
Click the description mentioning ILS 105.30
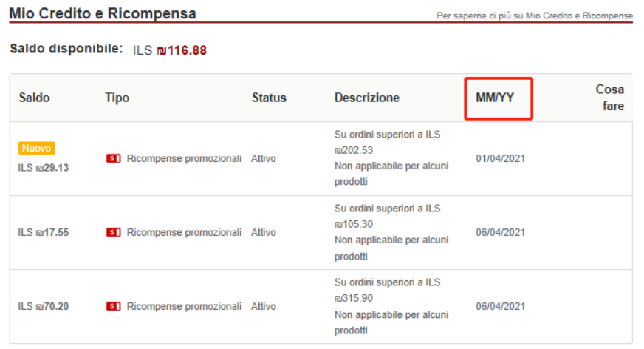click(x=388, y=232)
